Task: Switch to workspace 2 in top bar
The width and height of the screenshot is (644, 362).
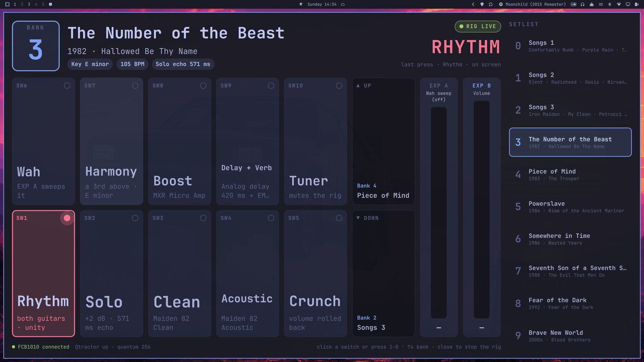Action: pyautogui.click(x=22, y=4)
